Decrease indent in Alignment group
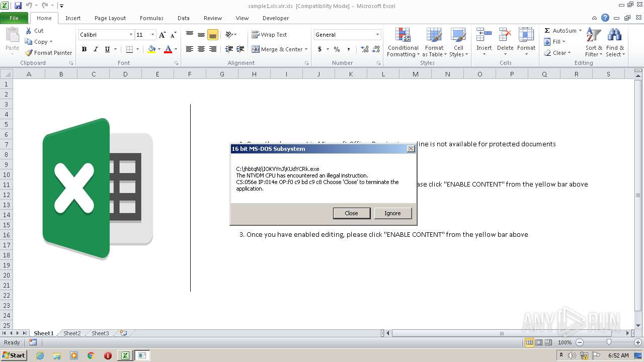Image resolution: width=644 pixels, height=362 pixels. tap(229, 49)
